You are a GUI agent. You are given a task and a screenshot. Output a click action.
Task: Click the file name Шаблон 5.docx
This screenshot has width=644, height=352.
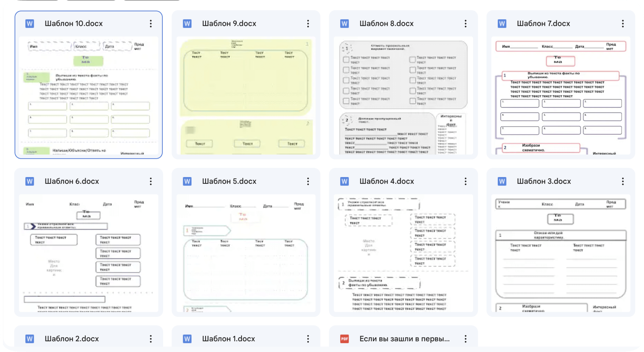pyautogui.click(x=229, y=181)
